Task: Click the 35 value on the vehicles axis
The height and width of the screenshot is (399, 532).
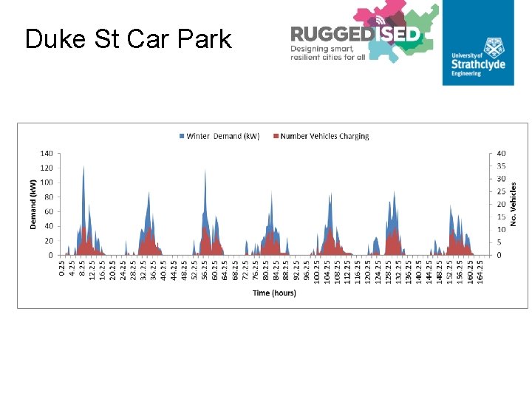Action: tap(501, 166)
